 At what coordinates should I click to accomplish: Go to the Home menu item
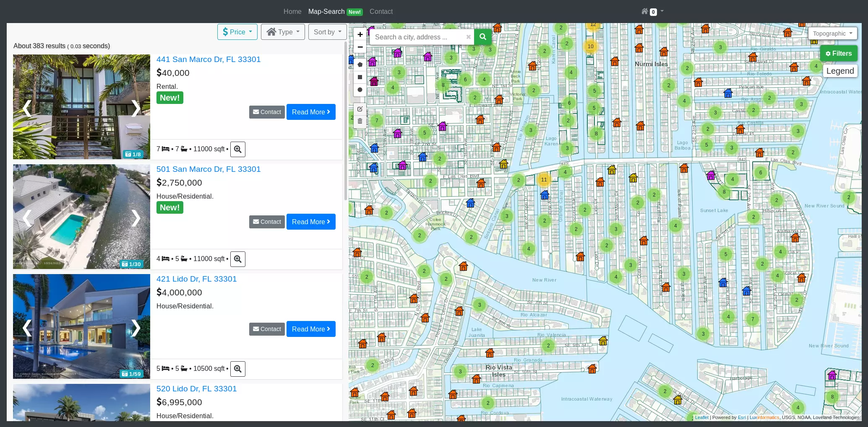292,11
